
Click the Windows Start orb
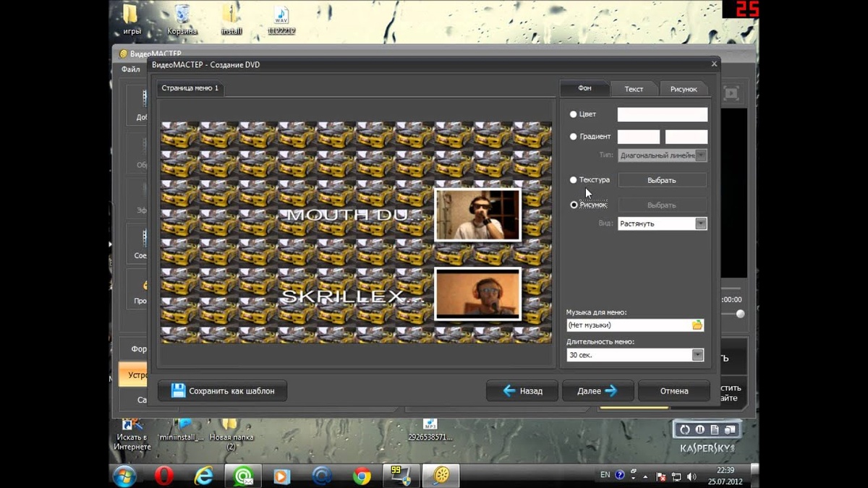pos(124,476)
